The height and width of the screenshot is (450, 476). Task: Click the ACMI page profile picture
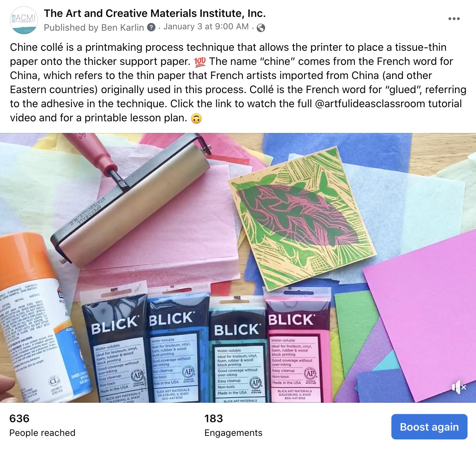[24, 20]
